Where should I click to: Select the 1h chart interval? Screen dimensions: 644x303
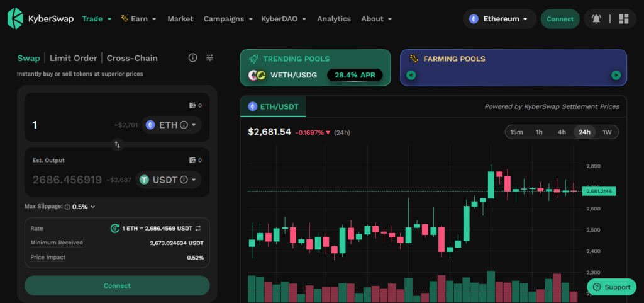[539, 132]
